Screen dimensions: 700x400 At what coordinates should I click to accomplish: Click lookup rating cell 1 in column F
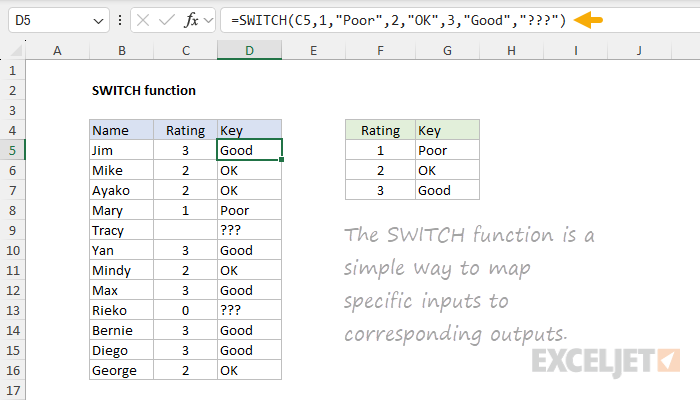pos(380,150)
